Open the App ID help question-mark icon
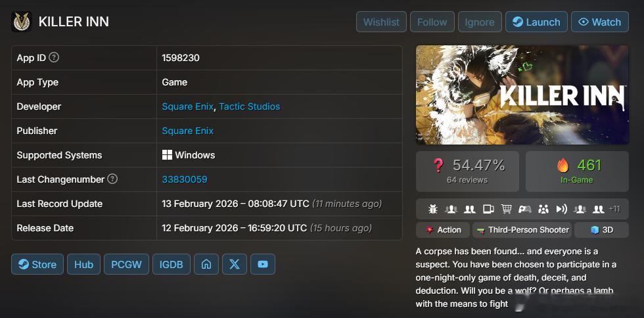 click(x=54, y=58)
